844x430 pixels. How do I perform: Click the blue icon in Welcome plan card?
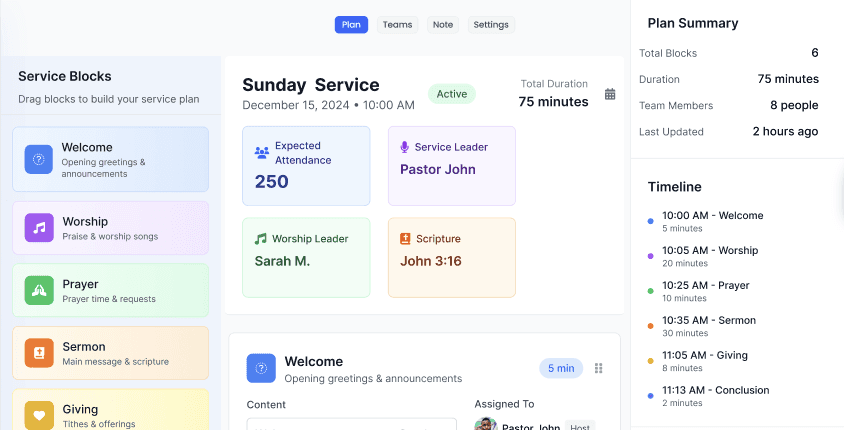pyautogui.click(x=261, y=368)
